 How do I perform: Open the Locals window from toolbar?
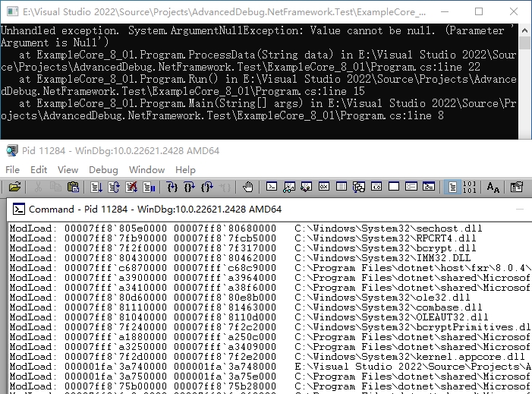307,187
